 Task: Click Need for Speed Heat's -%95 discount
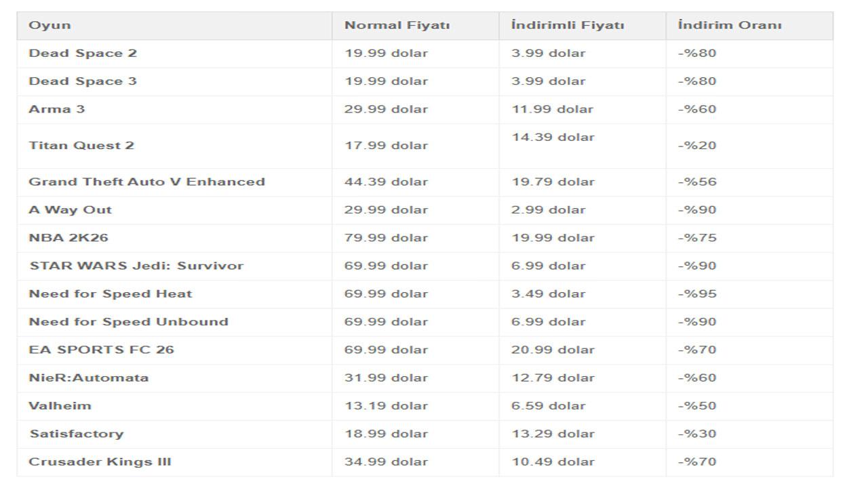coord(696,294)
